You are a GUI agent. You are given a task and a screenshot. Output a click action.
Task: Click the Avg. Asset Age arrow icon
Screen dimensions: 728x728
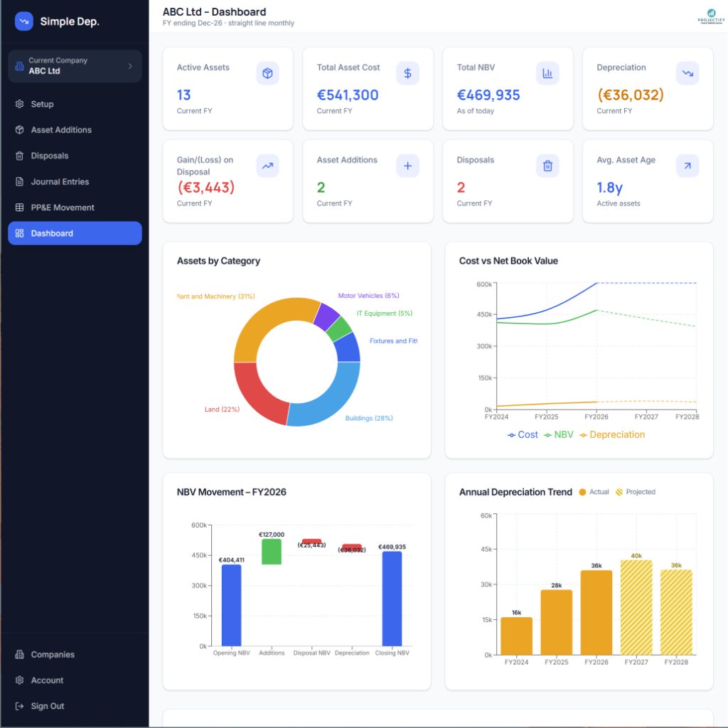click(x=687, y=166)
